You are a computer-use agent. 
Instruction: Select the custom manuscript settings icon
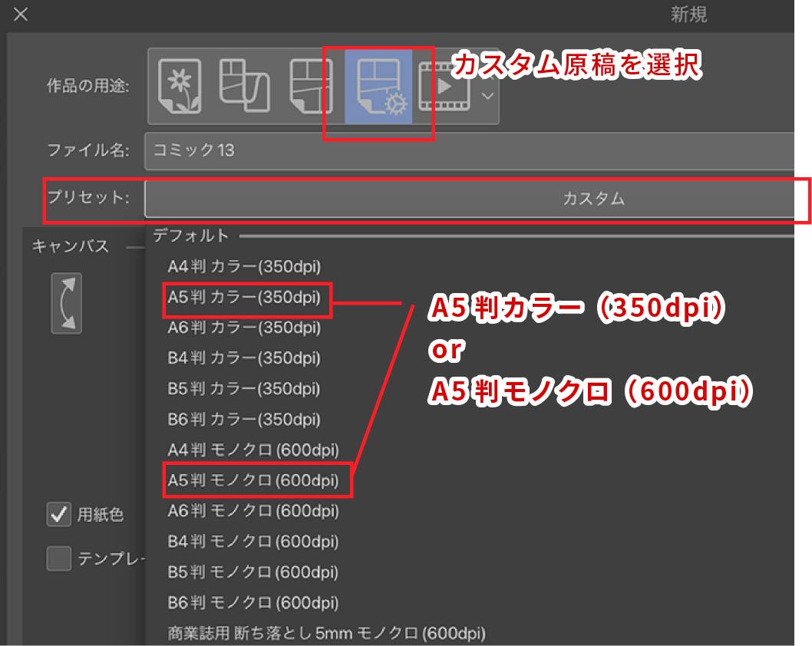pyautogui.click(x=378, y=85)
